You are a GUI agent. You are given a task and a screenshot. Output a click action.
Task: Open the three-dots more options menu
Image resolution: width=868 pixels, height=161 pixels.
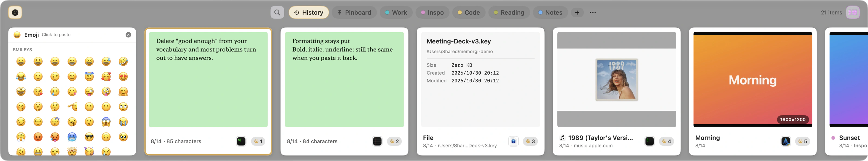(x=593, y=12)
